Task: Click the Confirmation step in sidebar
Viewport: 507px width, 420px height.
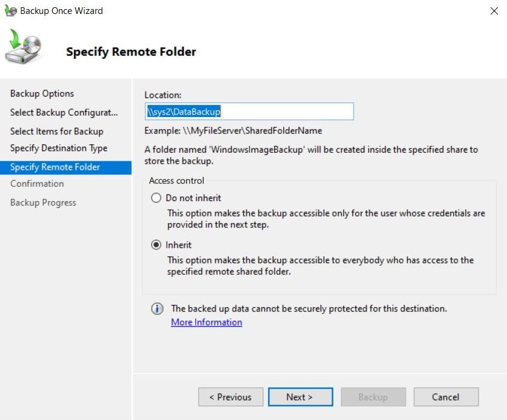Action: click(x=37, y=184)
